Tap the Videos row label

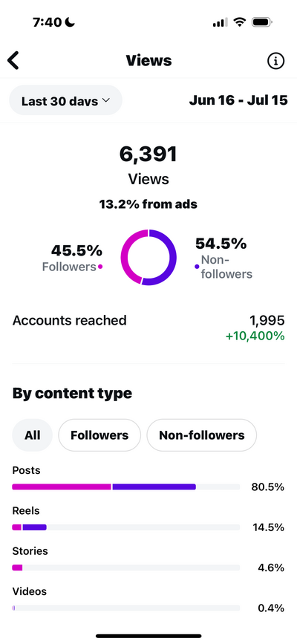click(x=30, y=591)
